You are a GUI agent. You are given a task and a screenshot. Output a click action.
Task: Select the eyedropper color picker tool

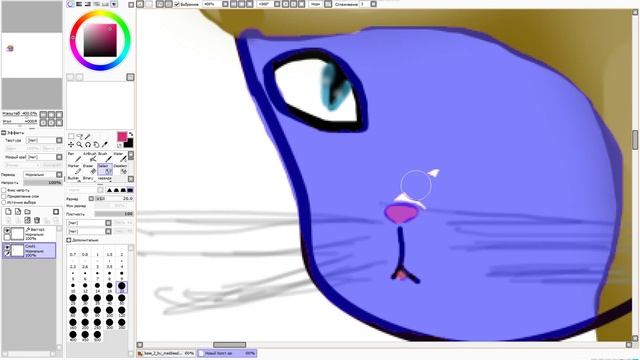point(105,144)
